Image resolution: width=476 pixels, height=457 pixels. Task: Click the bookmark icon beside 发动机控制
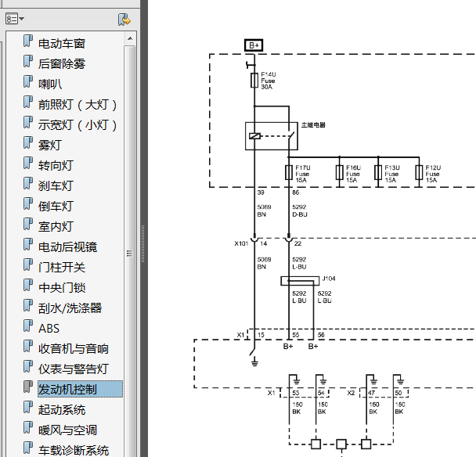click(28, 387)
